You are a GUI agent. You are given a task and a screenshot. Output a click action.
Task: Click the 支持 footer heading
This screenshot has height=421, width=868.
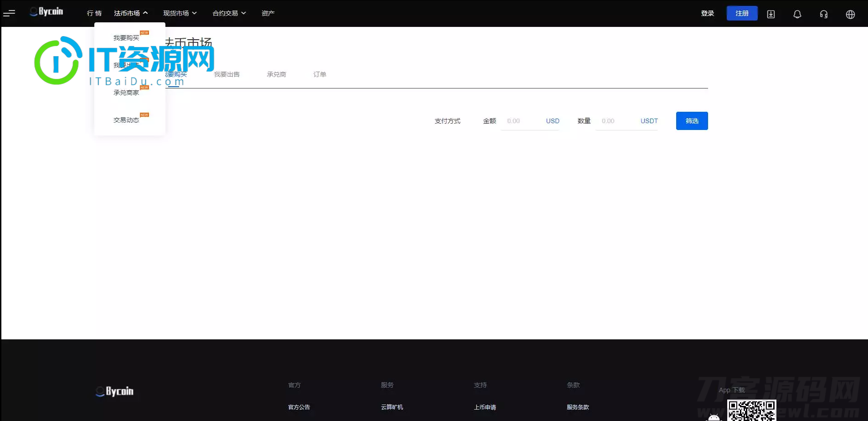480,385
